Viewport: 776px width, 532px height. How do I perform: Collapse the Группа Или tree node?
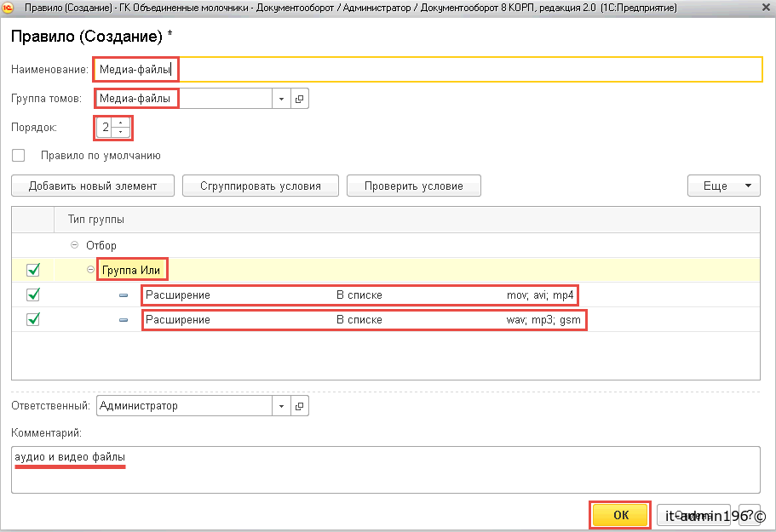(x=91, y=270)
